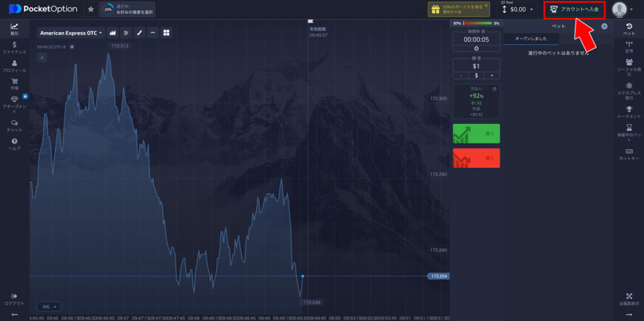Toggle fullscreen display mode
Image resolution: width=644 pixels, height=321 pixels.
(x=629, y=298)
